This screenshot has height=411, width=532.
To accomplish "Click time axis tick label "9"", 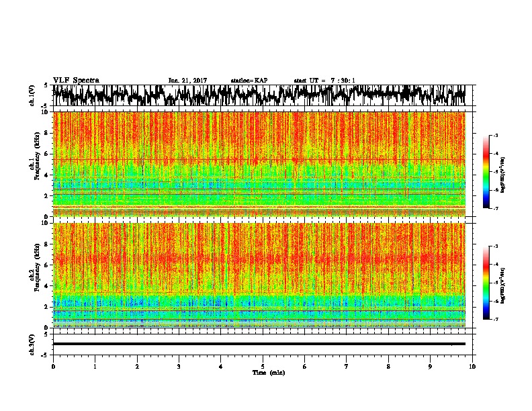I will pyautogui.click(x=430, y=367).
